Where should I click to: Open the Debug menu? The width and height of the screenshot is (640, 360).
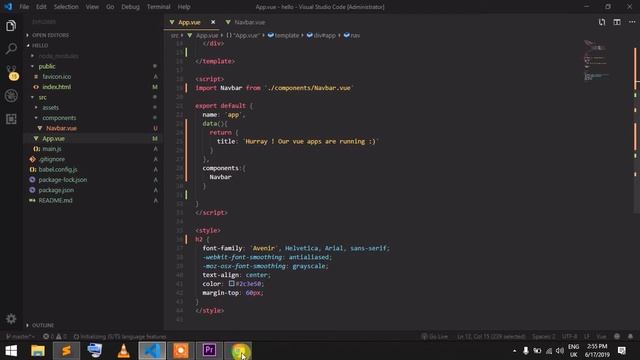click(130, 7)
